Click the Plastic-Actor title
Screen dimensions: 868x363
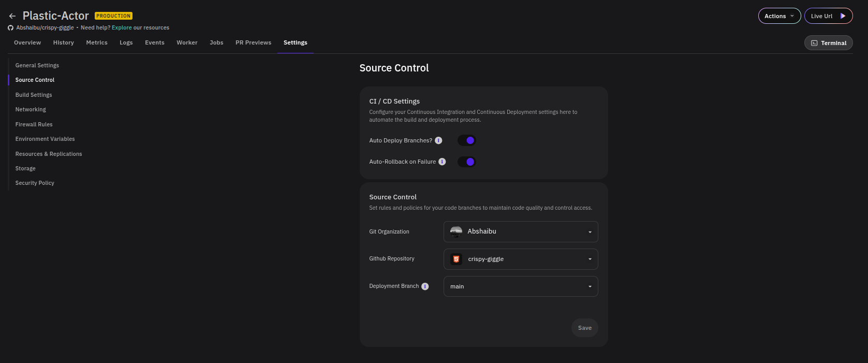56,16
